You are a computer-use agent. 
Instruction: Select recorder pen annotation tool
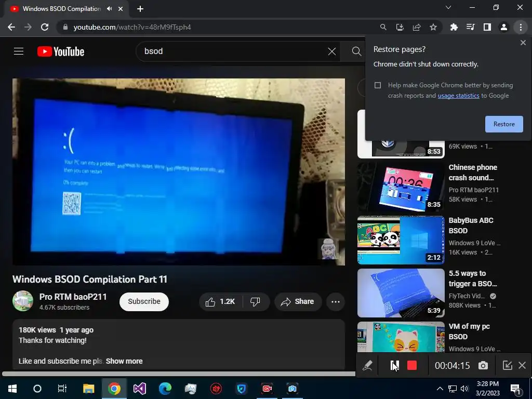(x=367, y=365)
